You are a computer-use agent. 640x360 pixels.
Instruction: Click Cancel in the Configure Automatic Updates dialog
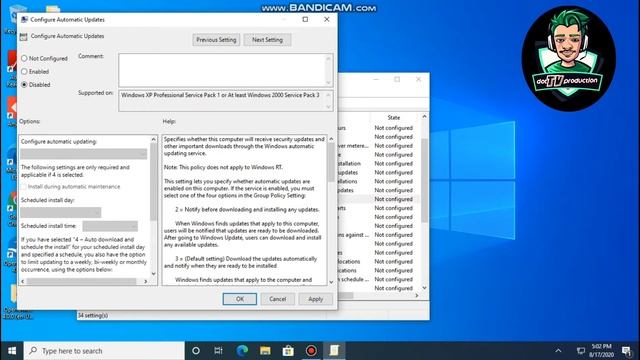click(278, 299)
